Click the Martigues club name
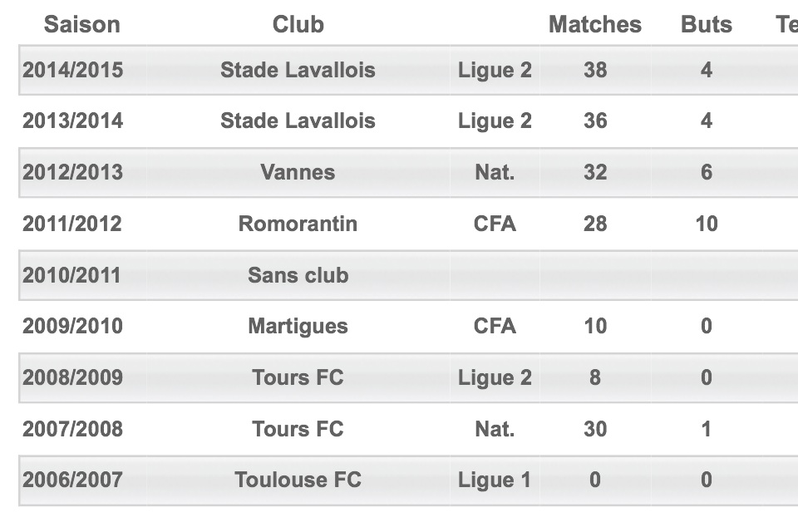The width and height of the screenshot is (798, 532). click(x=298, y=326)
